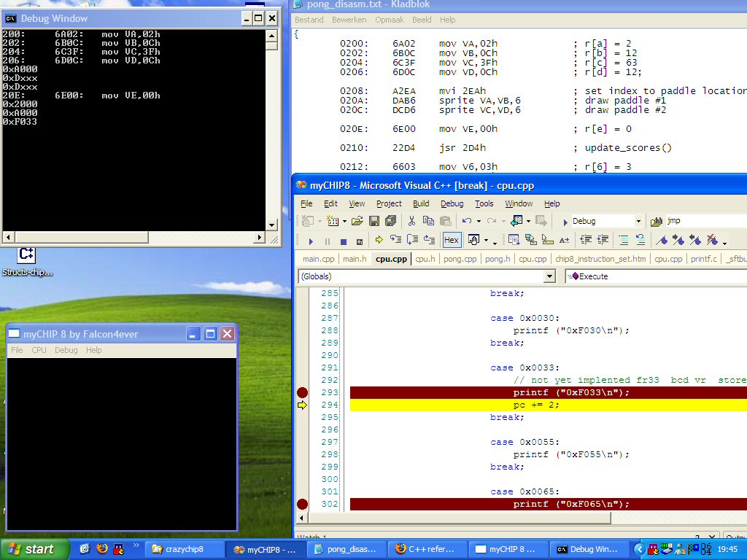Open the crazychip8 taskbar button

(184, 549)
